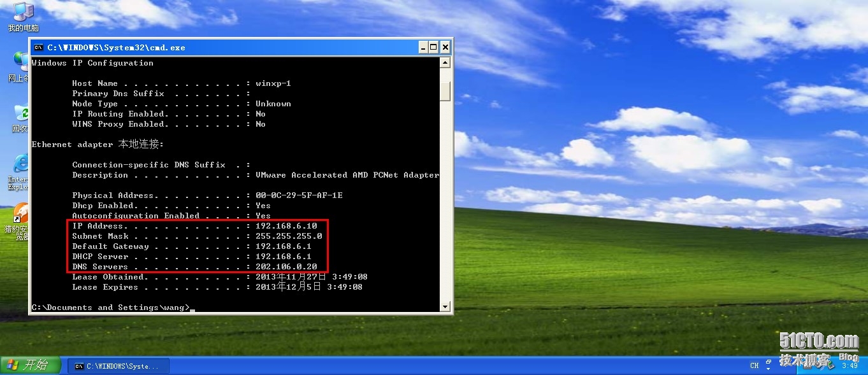Screen dimensions: 868x375
Task: Click the "Default Gateway" label
Action: click(110, 246)
